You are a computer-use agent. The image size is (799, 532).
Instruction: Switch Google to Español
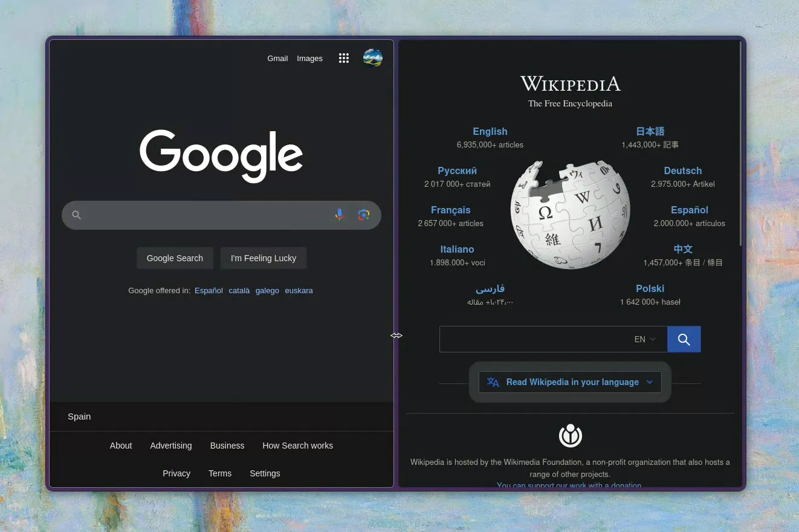coord(209,291)
